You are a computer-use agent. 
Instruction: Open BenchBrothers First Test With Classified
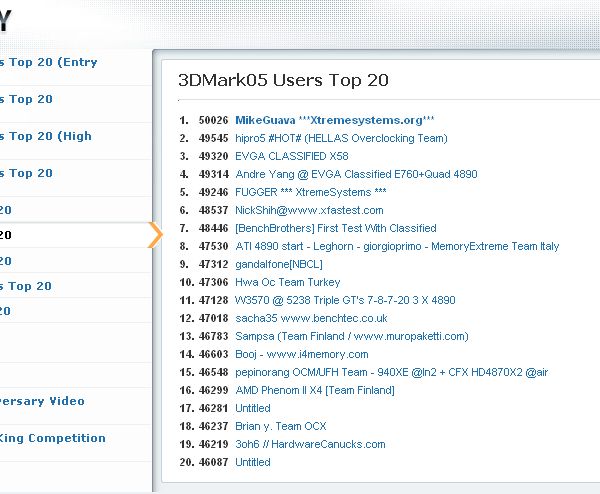coord(336,228)
